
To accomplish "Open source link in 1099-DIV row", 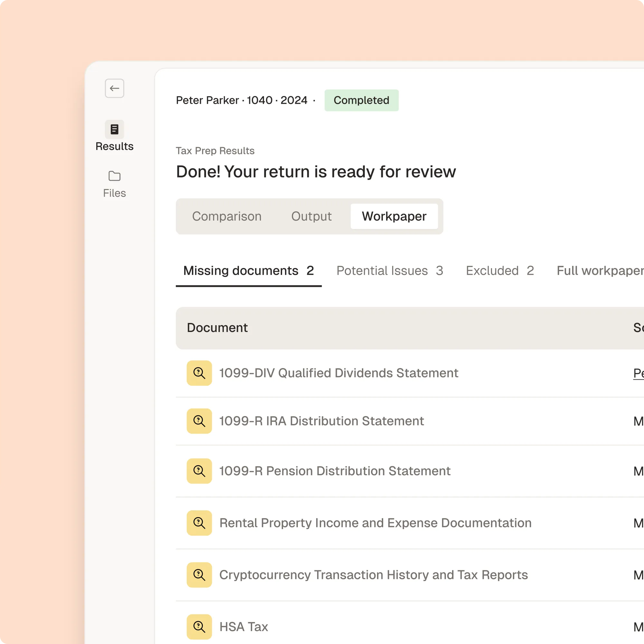I will [x=638, y=373].
